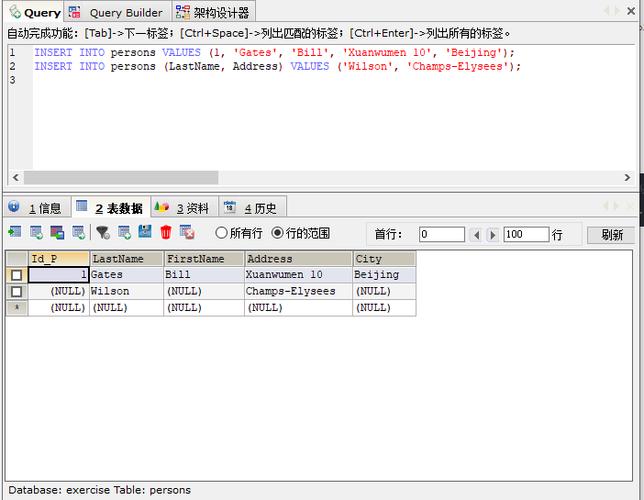Click the table data tab grid icon

point(82,205)
